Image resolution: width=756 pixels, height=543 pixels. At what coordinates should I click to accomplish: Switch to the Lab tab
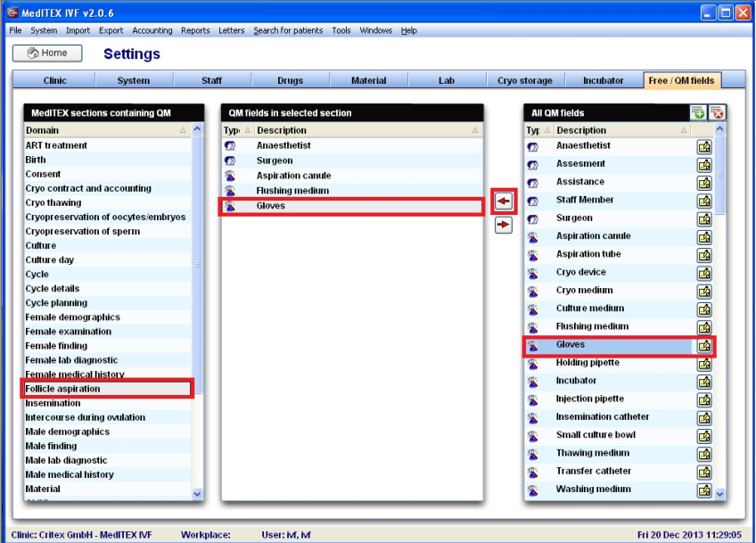[447, 80]
